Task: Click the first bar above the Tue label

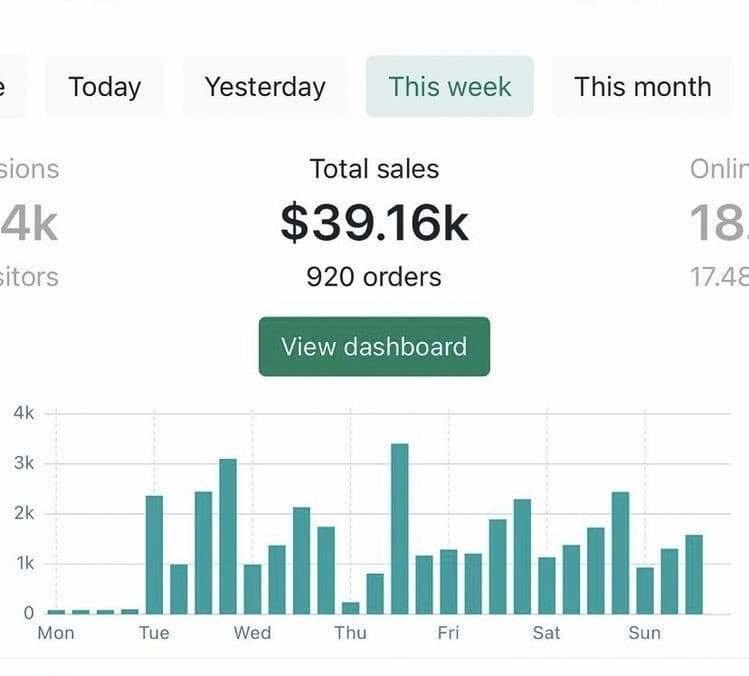Action: [154, 554]
